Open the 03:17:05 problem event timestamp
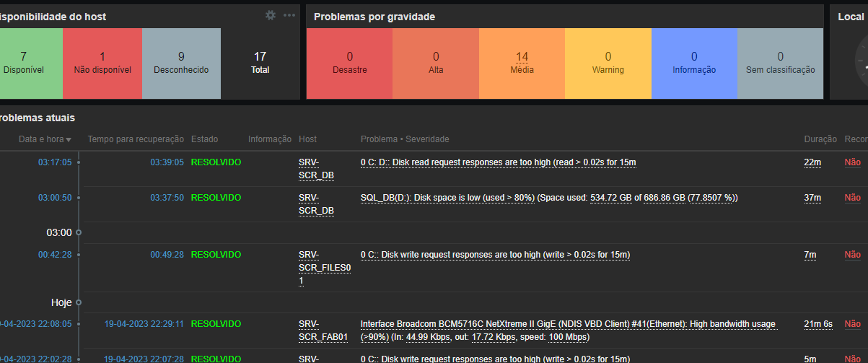The image size is (868, 363). (x=55, y=162)
